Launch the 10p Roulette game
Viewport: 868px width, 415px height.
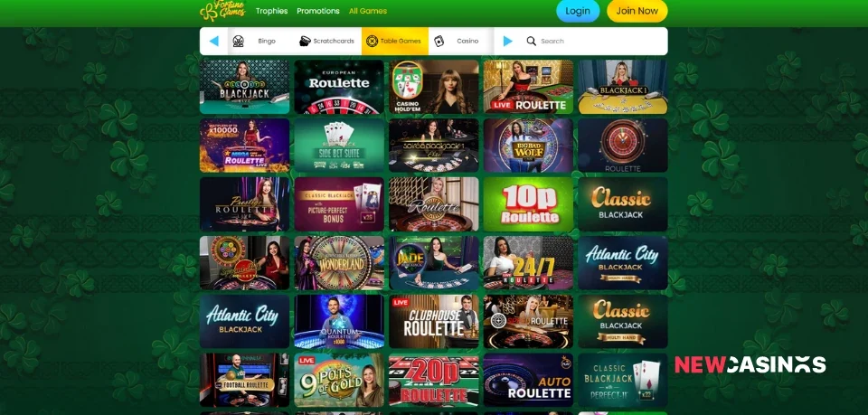(x=529, y=204)
